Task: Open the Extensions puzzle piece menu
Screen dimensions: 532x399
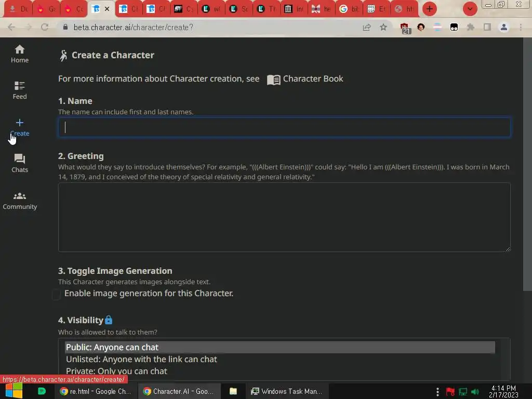Action: (471, 27)
